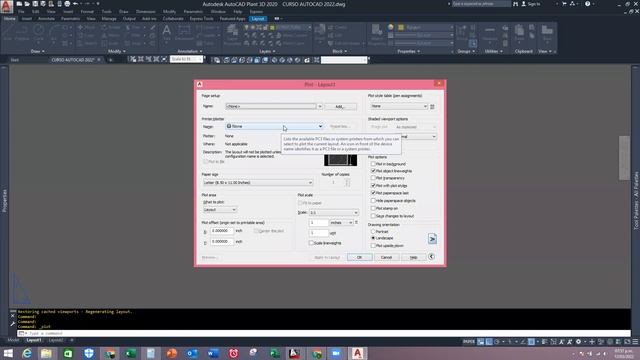Click the Add... button in Page setup
This screenshot has height=360, width=640.
coord(340,107)
